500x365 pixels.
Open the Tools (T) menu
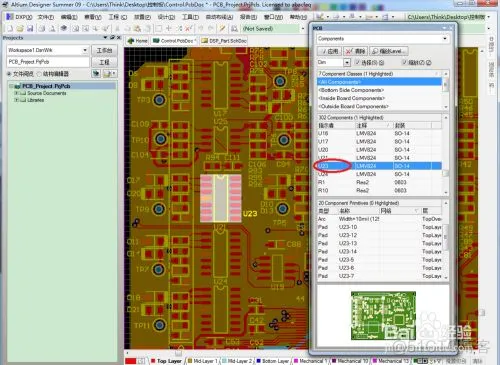pos(190,17)
